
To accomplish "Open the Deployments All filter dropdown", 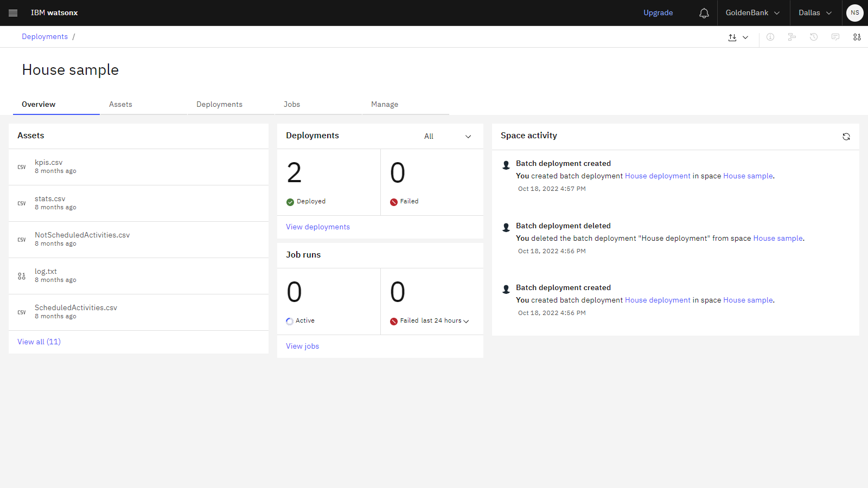I will [448, 137].
